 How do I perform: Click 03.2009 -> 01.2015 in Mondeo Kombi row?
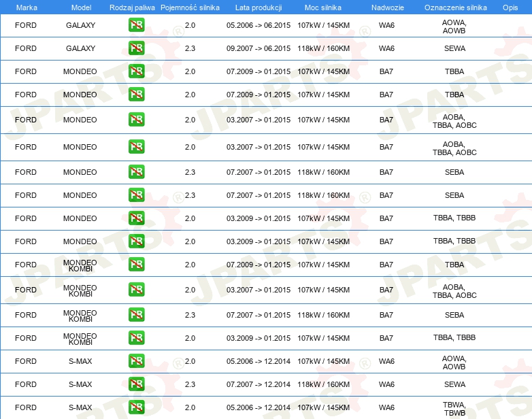259,338
